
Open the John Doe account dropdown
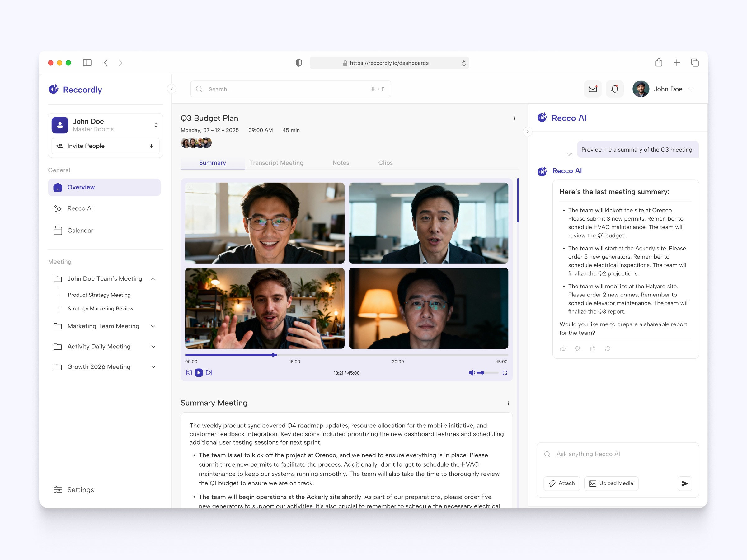pos(691,89)
